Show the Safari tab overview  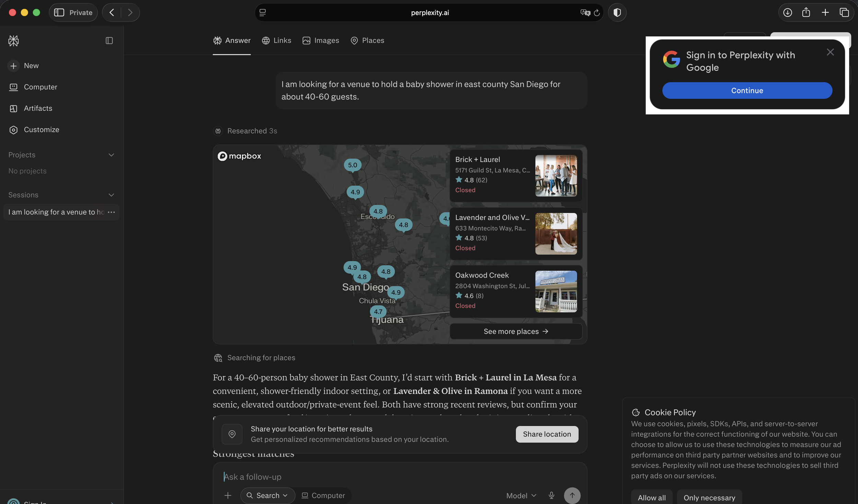(x=844, y=12)
